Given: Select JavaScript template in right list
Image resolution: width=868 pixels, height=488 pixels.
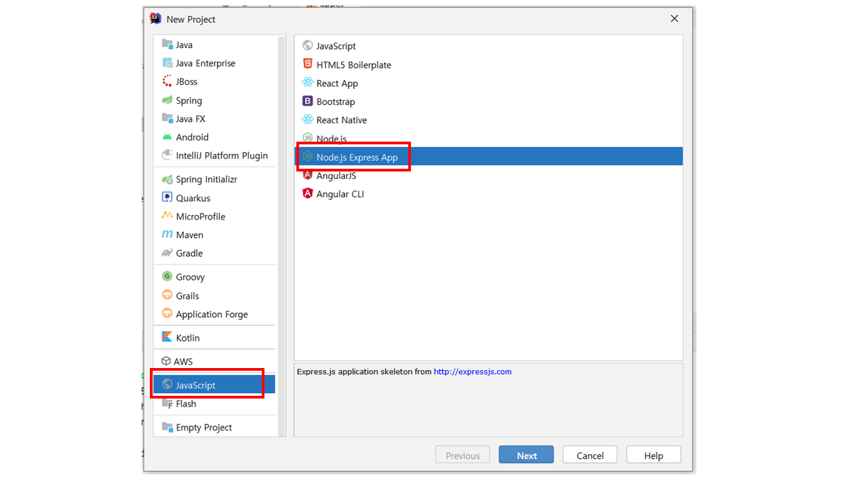Looking at the screenshot, I should [x=488, y=46].
